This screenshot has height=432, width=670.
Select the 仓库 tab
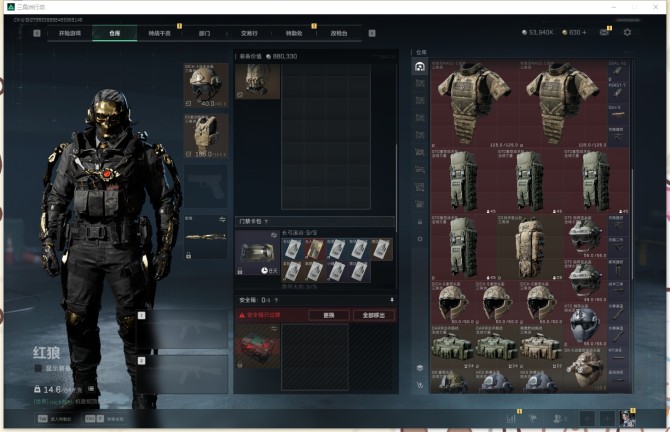click(115, 33)
